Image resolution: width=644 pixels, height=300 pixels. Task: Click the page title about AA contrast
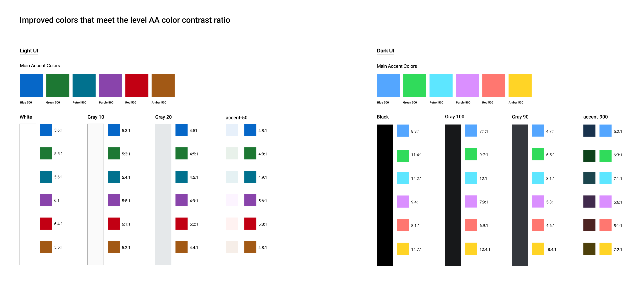(x=125, y=20)
